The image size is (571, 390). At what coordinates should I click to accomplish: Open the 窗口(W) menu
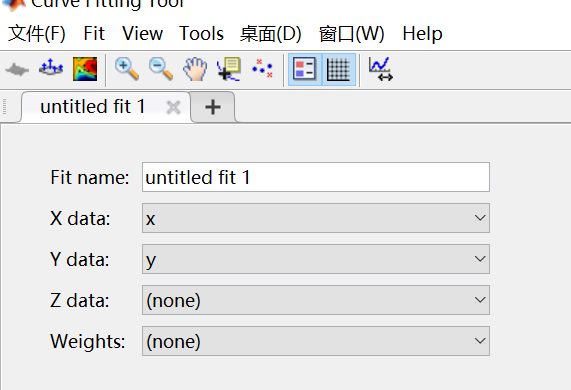(351, 34)
